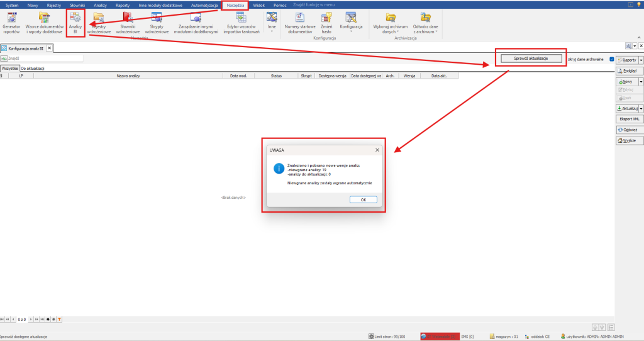
Task: Click the Sprawdź aktualizacje button
Action: tap(531, 59)
